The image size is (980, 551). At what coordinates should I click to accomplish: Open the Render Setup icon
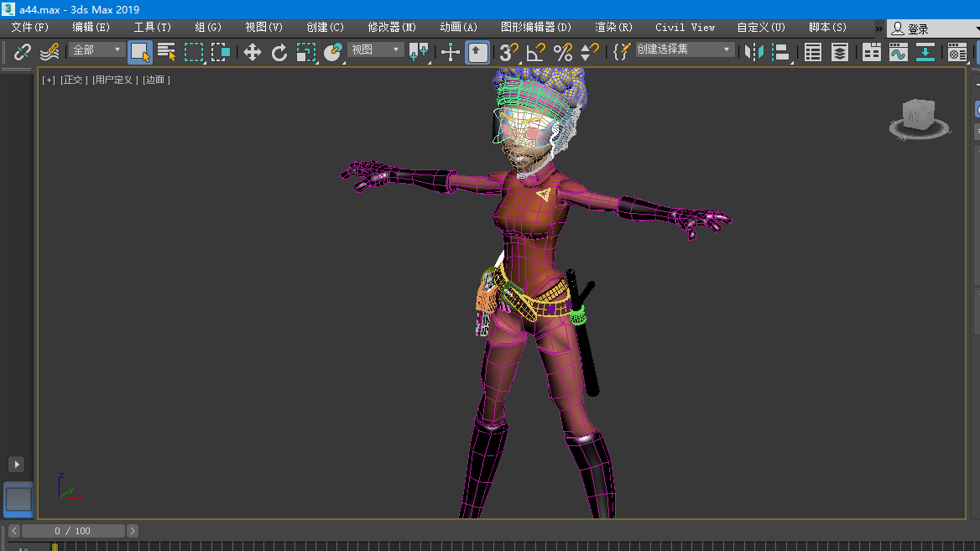957,53
